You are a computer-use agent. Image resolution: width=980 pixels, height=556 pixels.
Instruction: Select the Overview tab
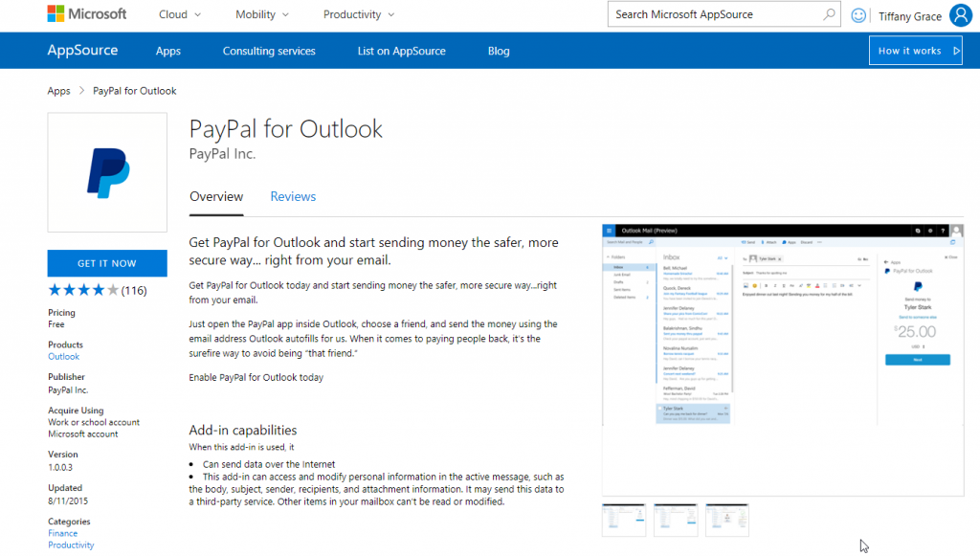click(x=216, y=196)
